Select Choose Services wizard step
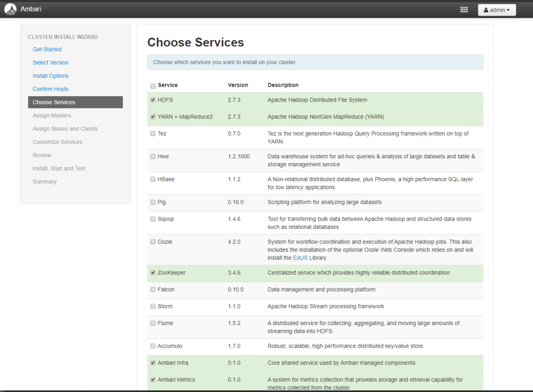The image size is (533, 392). click(x=76, y=102)
